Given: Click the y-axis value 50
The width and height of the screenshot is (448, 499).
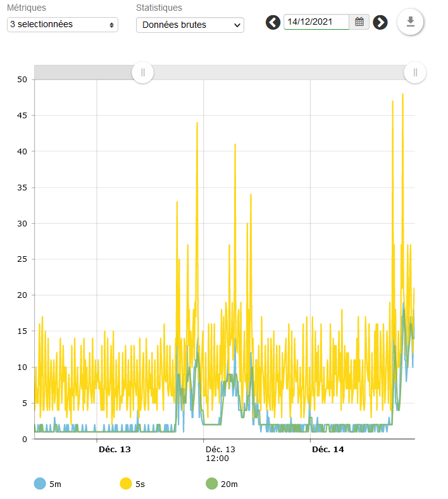Looking at the screenshot, I should pos(22,80).
